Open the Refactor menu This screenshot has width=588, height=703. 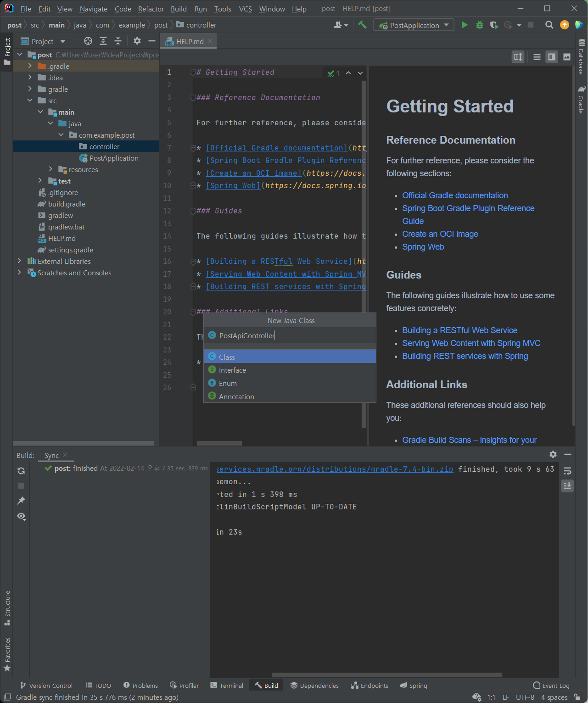point(151,9)
